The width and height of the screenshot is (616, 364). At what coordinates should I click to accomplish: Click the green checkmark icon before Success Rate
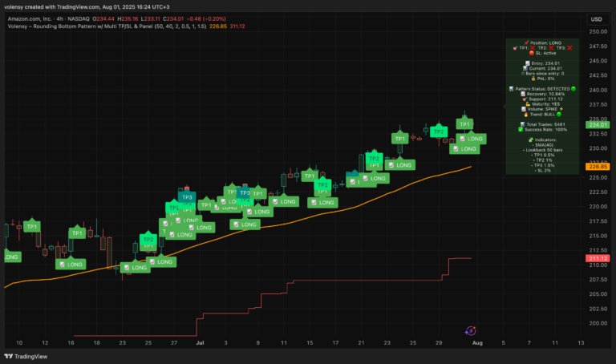pos(521,130)
